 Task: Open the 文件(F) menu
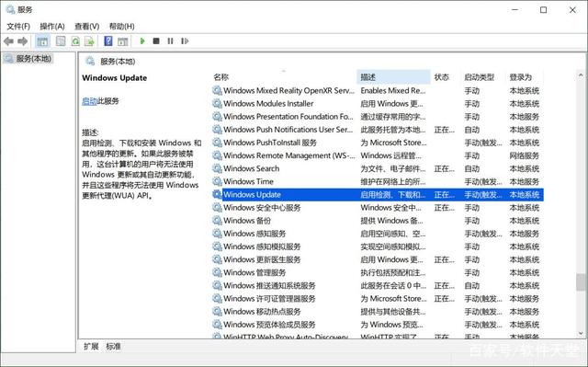tap(18, 27)
